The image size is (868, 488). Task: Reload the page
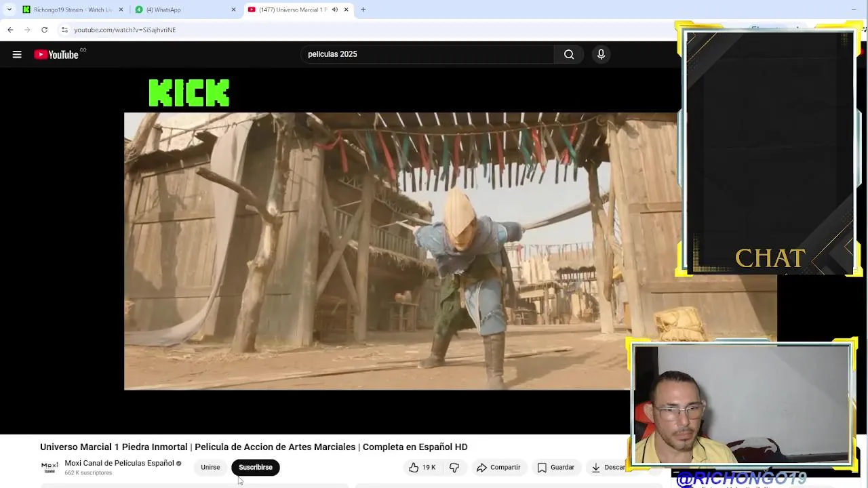pyautogui.click(x=44, y=30)
